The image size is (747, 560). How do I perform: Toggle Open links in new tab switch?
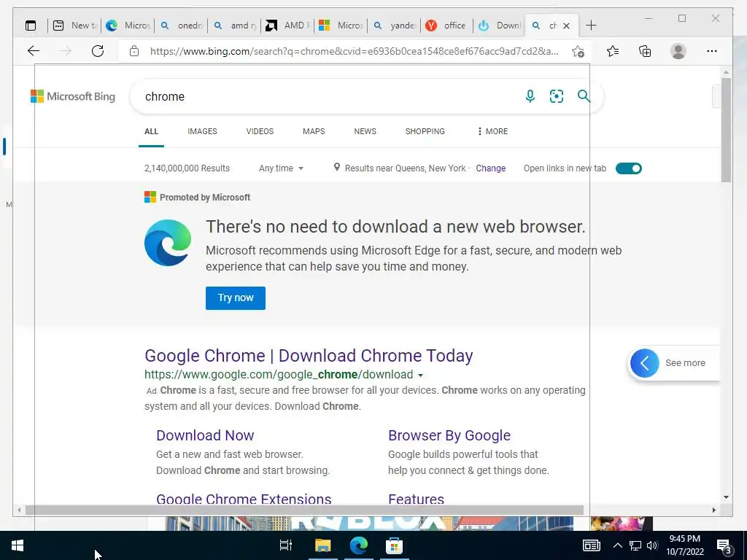coord(628,168)
